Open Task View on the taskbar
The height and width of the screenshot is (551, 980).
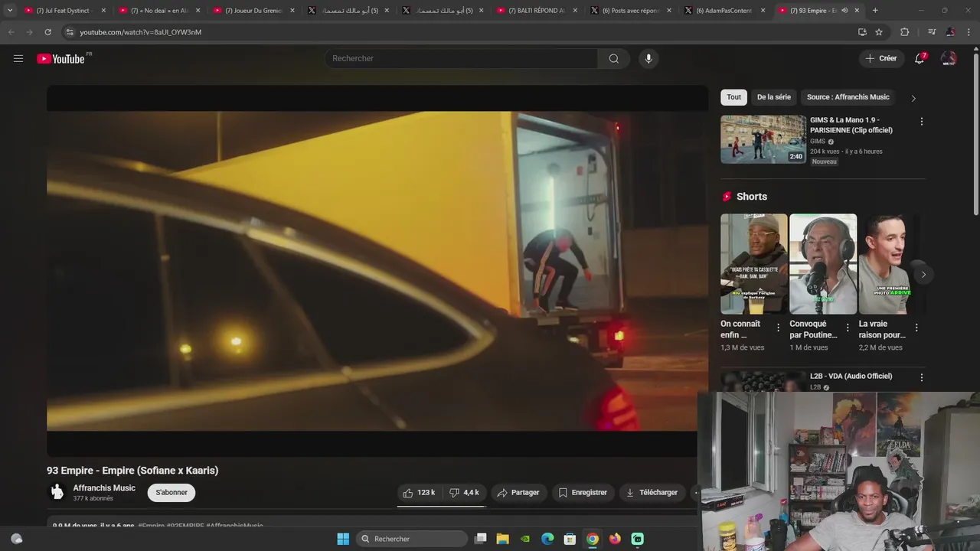coord(480,539)
